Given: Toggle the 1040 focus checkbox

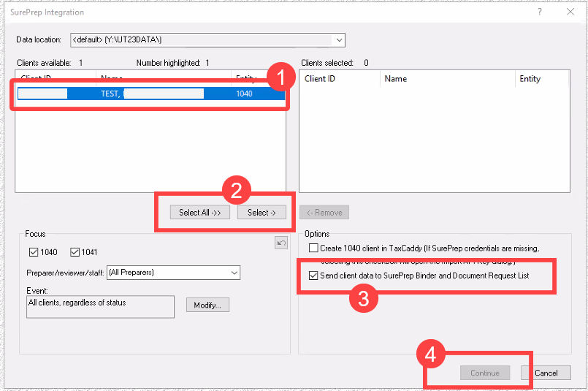Looking at the screenshot, I should 34,252.
